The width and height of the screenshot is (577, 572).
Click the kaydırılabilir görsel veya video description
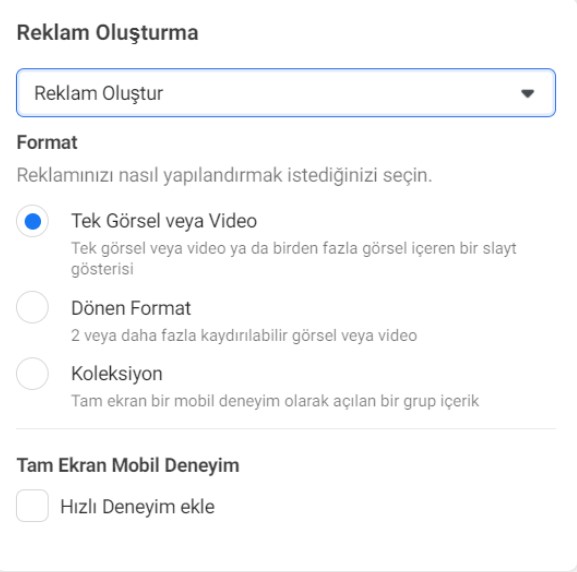[244, 336]
